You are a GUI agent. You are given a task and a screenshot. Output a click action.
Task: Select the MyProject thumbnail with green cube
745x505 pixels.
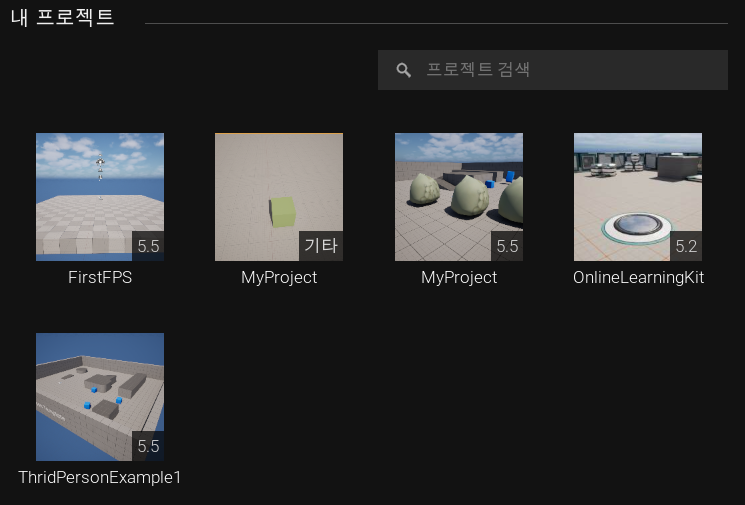(x=279, y=197)
